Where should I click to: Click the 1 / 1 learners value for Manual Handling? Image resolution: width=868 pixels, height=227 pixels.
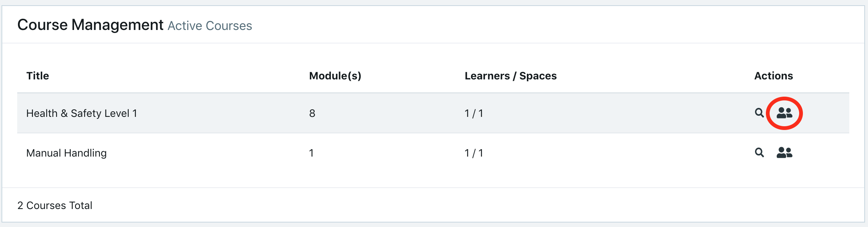pos(474,153)
